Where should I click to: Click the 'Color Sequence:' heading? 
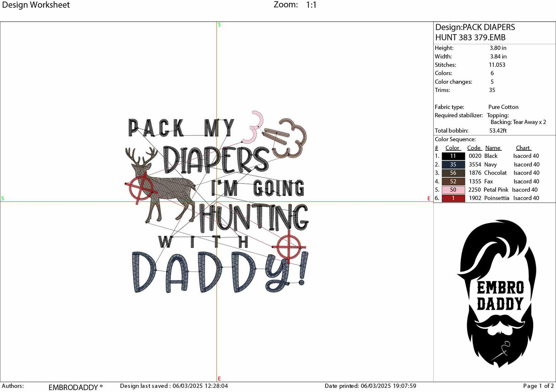click(455, 139)
